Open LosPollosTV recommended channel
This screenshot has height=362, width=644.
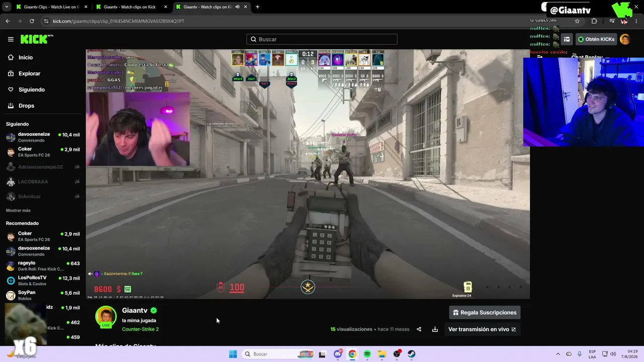[43, 281]
